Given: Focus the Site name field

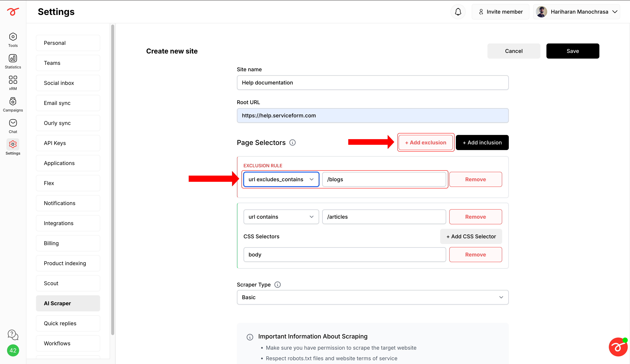Looking at the screenshot, I should coord(372,83).
